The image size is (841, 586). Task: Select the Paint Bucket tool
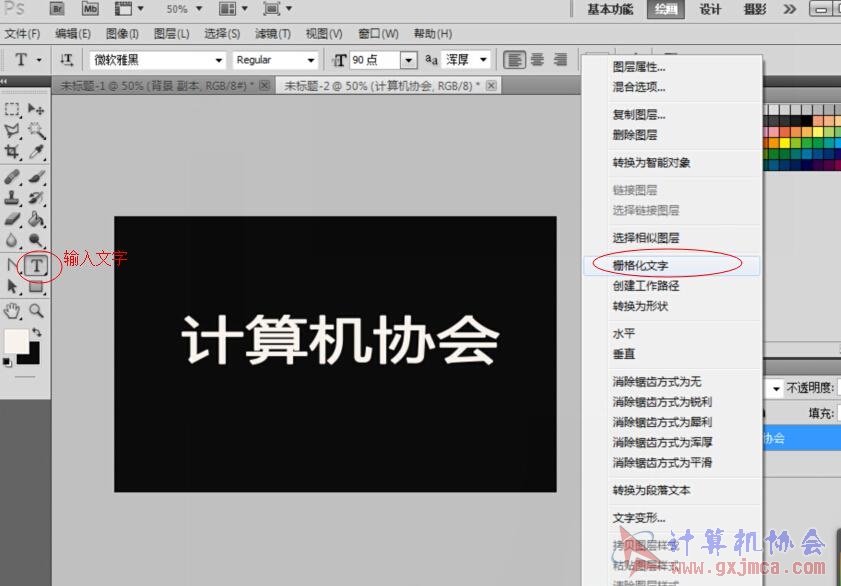pyautogui.click(x=36, y=219)
